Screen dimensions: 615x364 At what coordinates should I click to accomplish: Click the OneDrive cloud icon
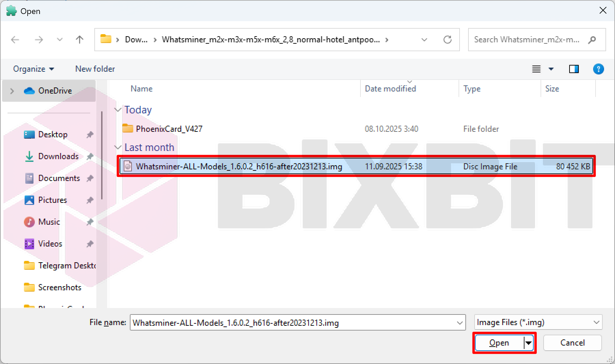click(29, 91)
